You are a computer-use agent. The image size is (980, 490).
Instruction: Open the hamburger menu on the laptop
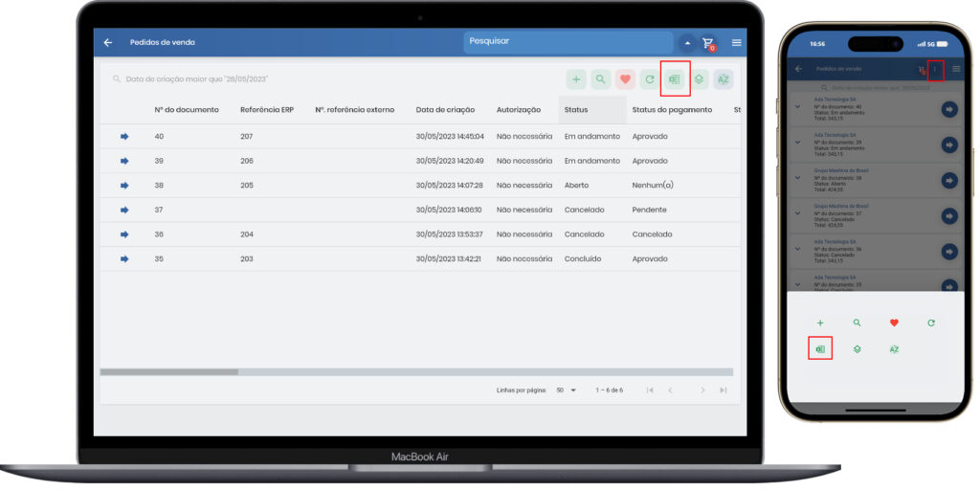pos(736,42)
